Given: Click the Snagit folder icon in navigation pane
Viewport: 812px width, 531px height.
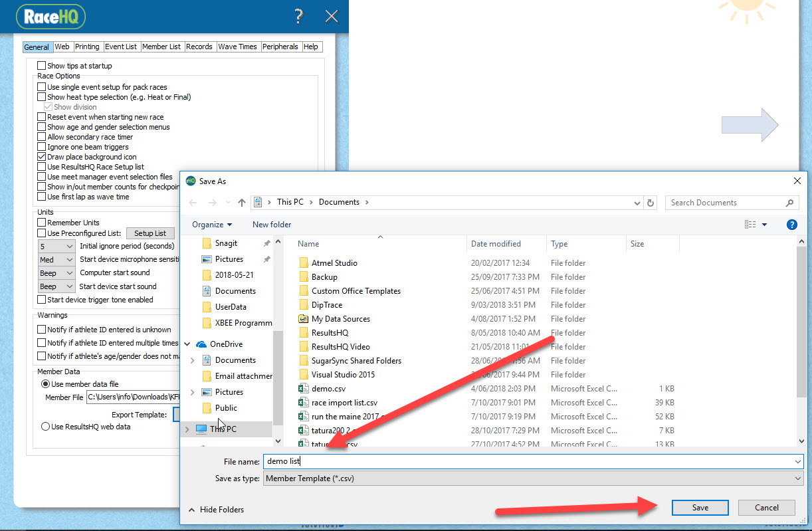Looking at the screenshot, I should (207, 243).
